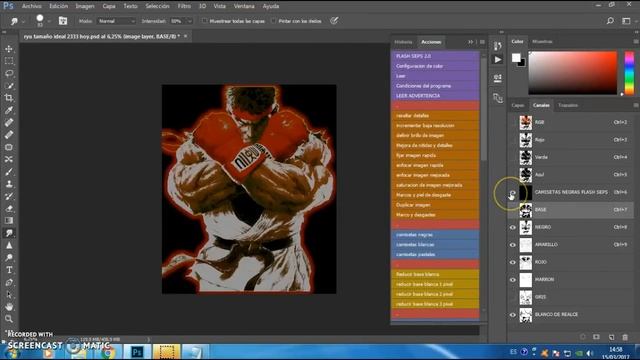The width and height of the screenshot is (640, 360).
Task: Open the Modo Normal dropdown
Action: [116, 21]
